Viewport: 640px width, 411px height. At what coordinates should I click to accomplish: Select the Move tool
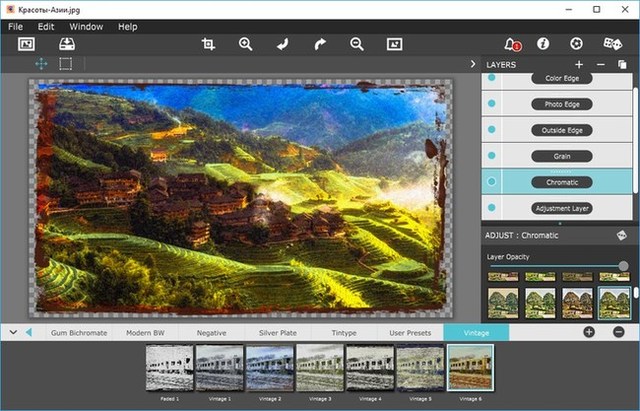[41, 64]
